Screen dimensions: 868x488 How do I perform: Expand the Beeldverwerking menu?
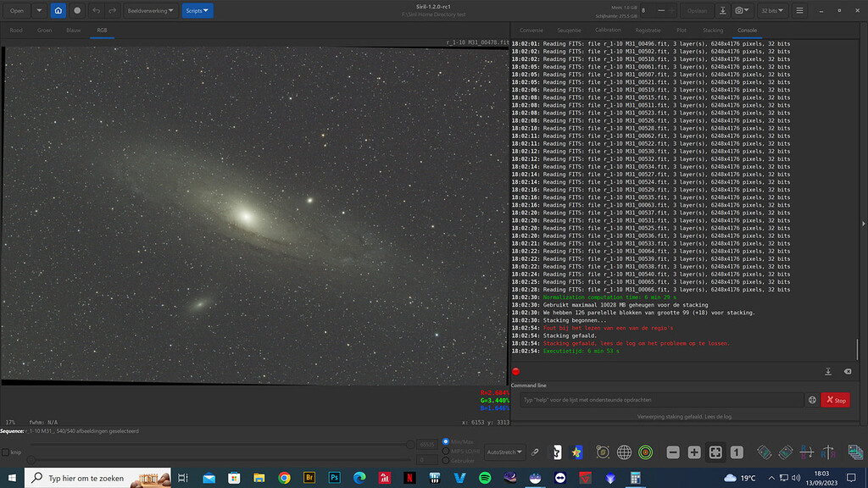click(149, 10)
